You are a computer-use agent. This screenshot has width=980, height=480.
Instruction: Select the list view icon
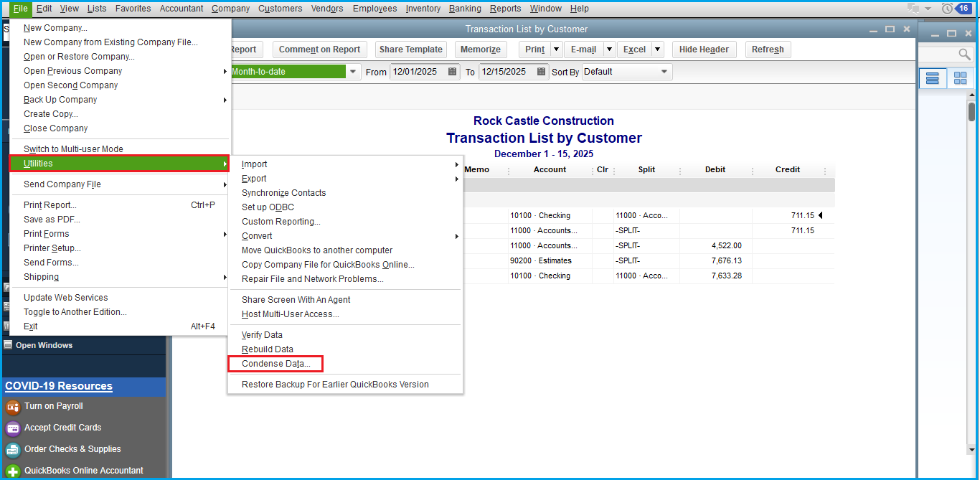tap(933, 77)
